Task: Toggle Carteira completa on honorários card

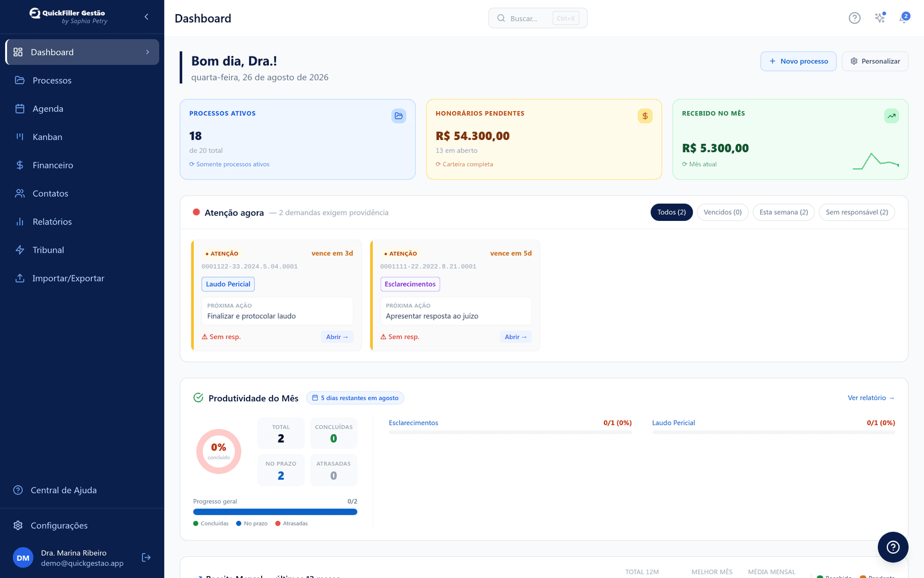Action: [x=465, y=164]
